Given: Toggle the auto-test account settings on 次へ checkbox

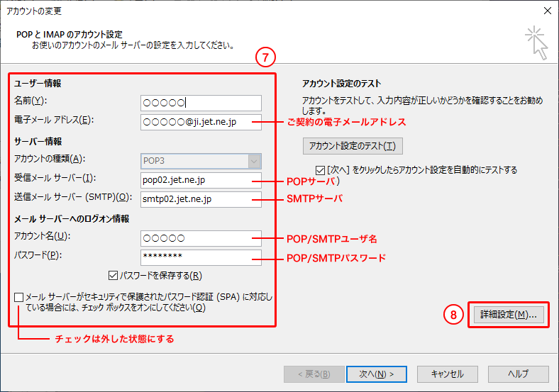Looking at the screenshot, I should tap(321, 170).
